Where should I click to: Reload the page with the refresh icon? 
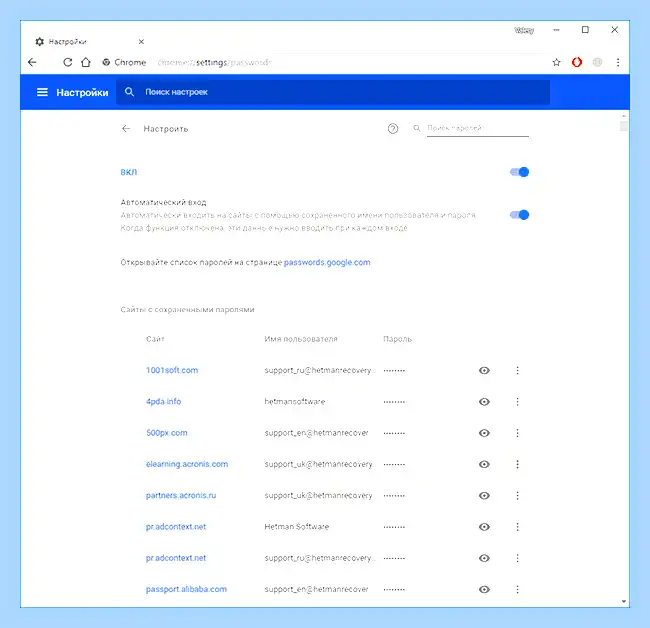pos(68,62)
